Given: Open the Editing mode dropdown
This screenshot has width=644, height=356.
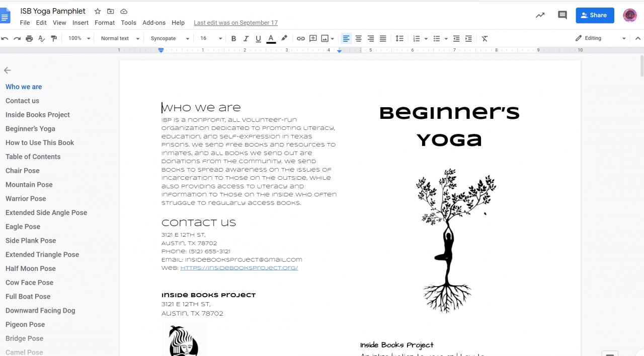Looking at the screenshot, I should click(601, 39).
